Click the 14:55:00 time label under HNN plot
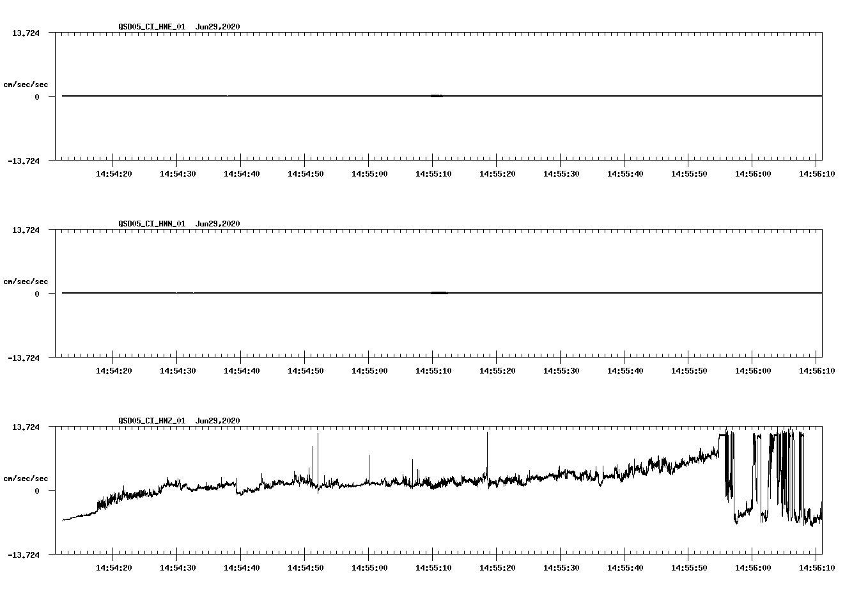This screenshot has width=868, height=591. [369, 370]
